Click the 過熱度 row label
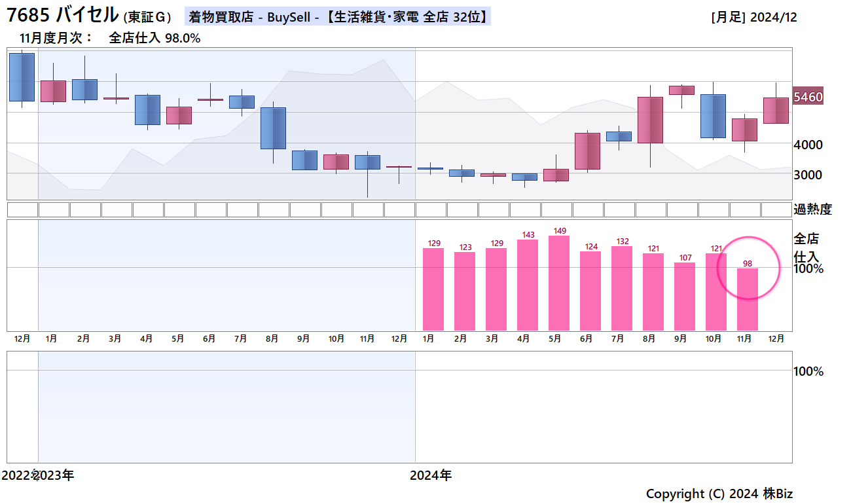Image resolution: width=851 pixels, height=504 pixels. [x=812, y=209]
